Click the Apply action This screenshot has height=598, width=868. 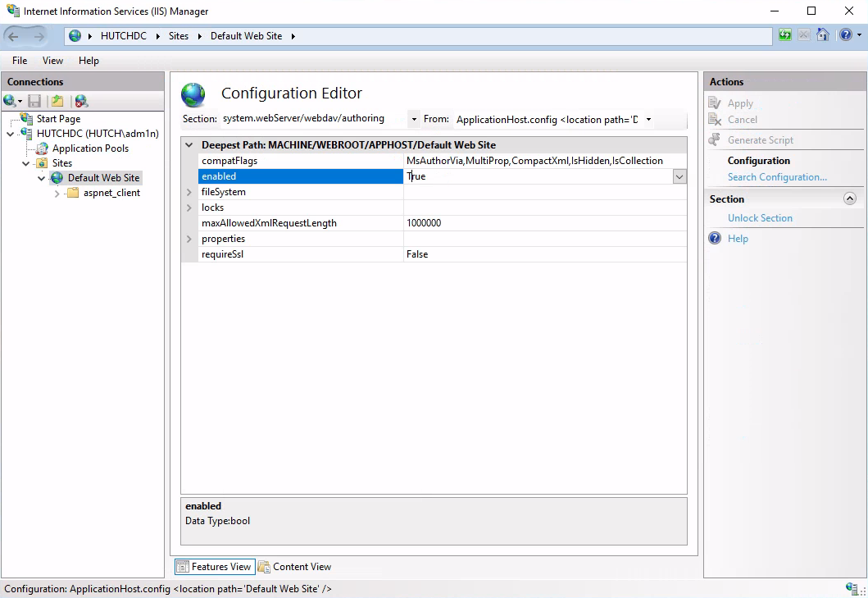pos(740,103)
